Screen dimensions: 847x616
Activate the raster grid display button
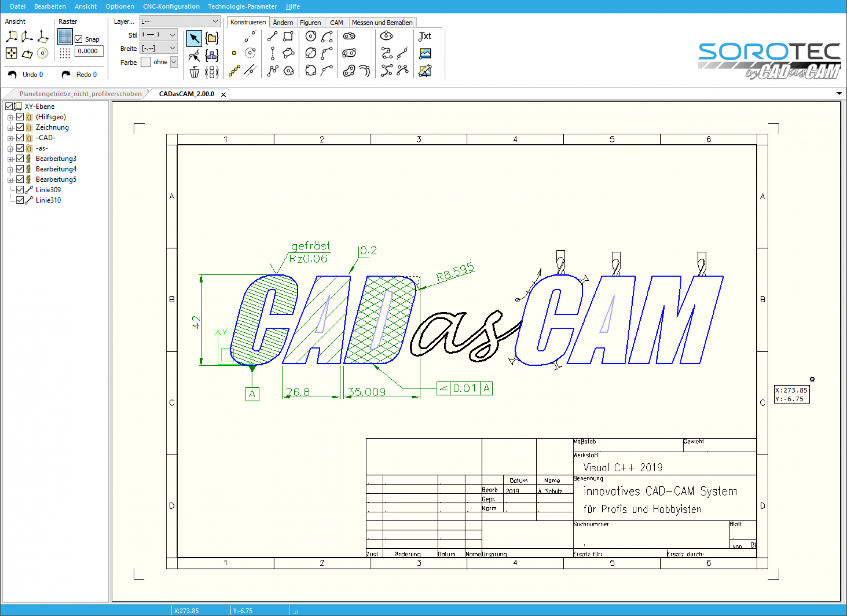tap(65, 37)
